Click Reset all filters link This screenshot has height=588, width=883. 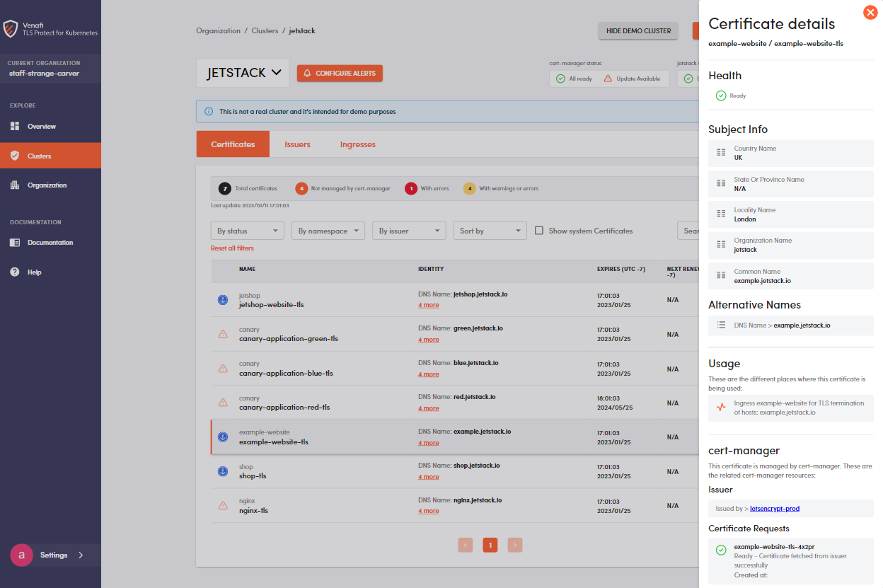232,248
